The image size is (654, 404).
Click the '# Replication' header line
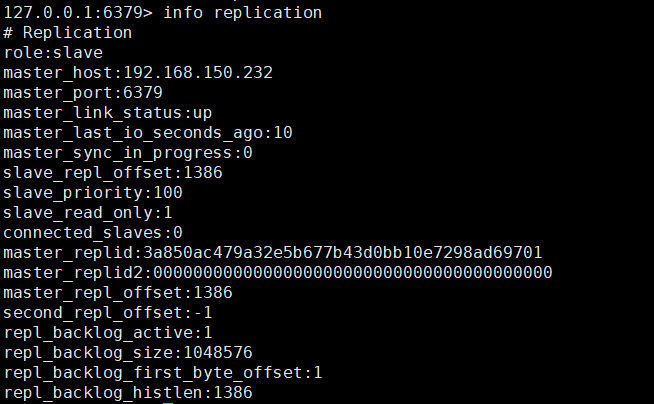tap(68, 33)
